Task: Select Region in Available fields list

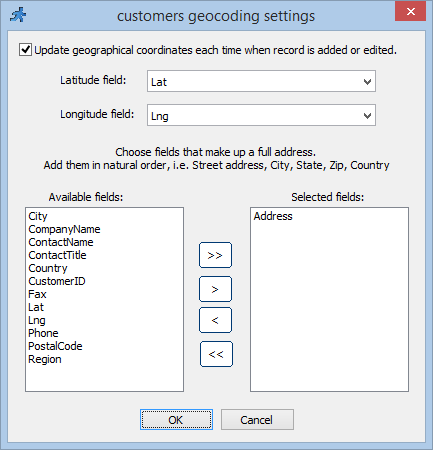Action: [45, 359]
